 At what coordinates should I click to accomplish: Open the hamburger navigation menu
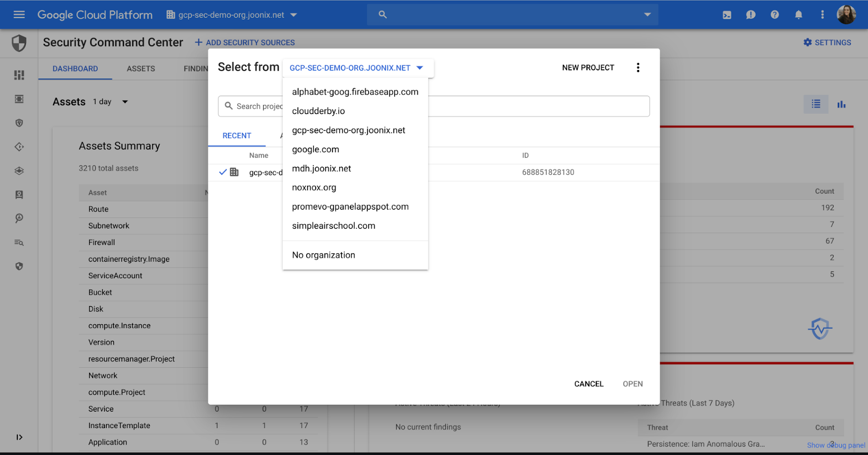click(19, 15)
